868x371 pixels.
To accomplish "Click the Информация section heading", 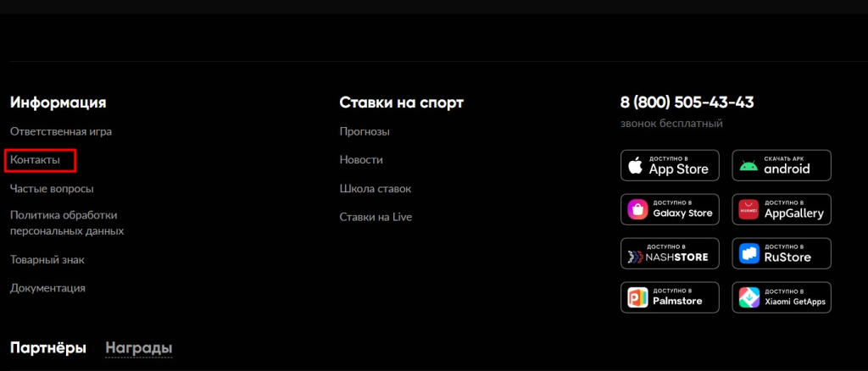I will 58,102.
